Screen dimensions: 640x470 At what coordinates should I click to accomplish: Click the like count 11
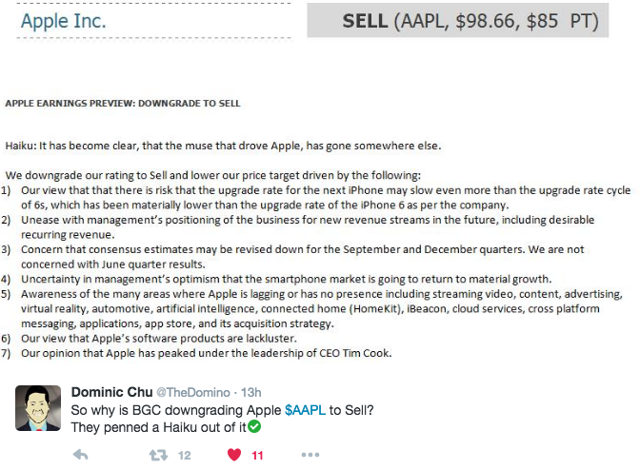pos(257,455)
